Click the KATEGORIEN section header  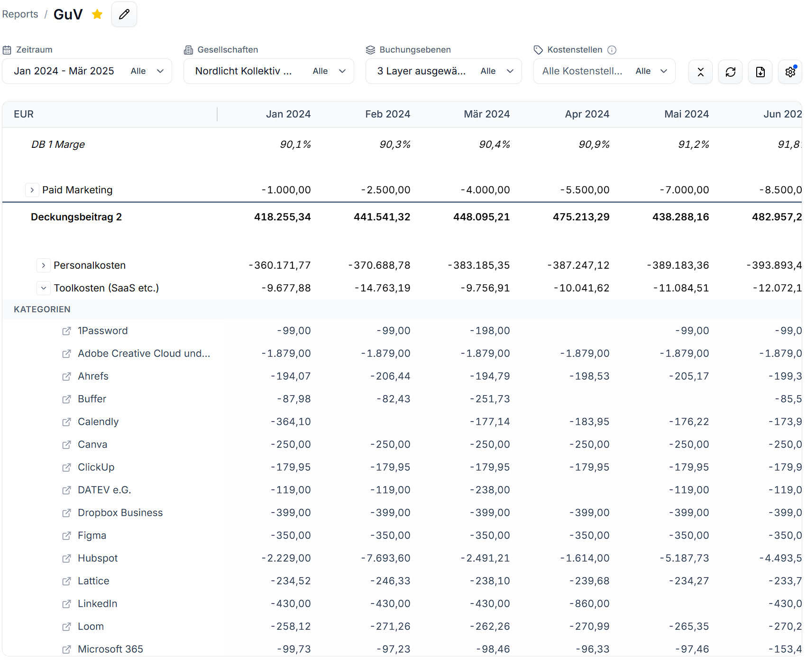(x=42, y=309)
